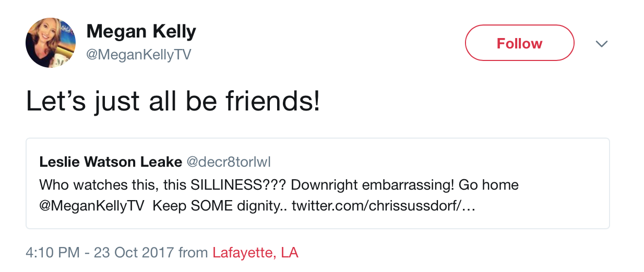
Task: Click the Megan Kelly display name
Action: click(141, 32)
